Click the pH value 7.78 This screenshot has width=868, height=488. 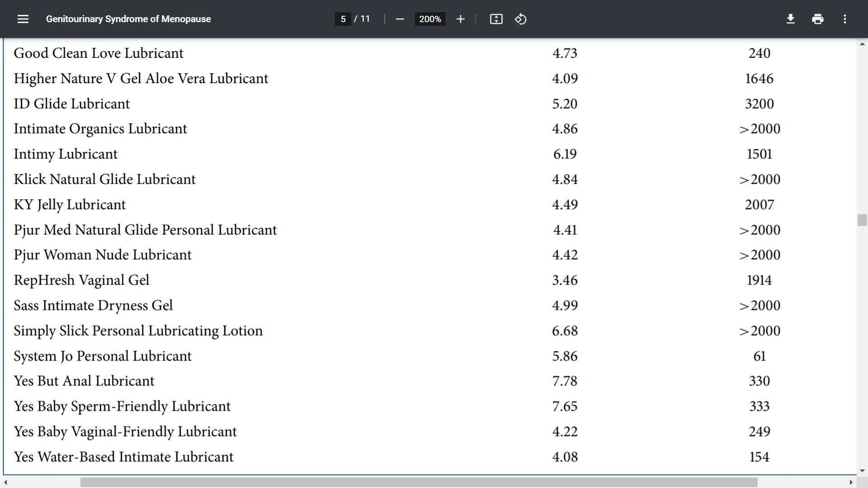[x=565, y=381]
